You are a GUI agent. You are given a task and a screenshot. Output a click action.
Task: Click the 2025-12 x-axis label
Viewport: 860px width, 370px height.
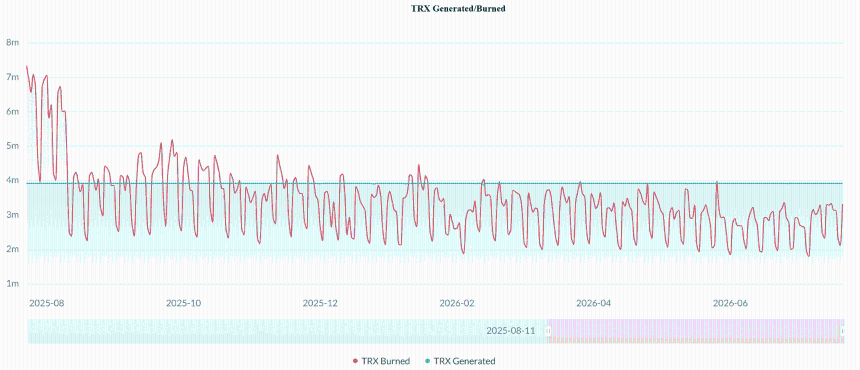point(320,303)
